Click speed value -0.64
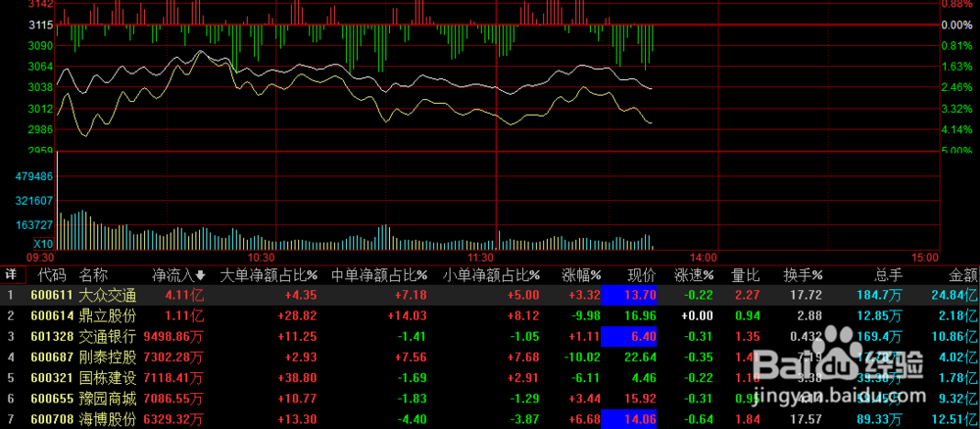The width and height of the screenshot is (980, 429). point(698,420)
